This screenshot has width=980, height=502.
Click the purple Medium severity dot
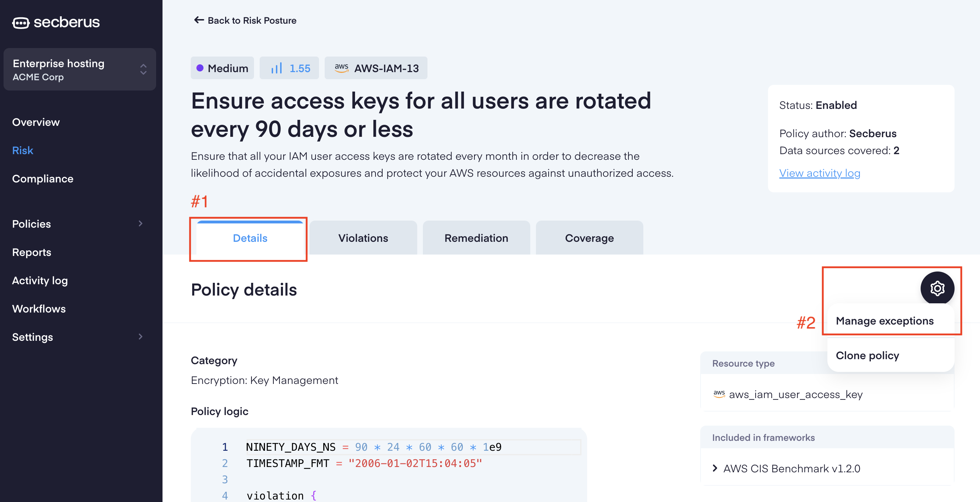click(x=200, y=68)
